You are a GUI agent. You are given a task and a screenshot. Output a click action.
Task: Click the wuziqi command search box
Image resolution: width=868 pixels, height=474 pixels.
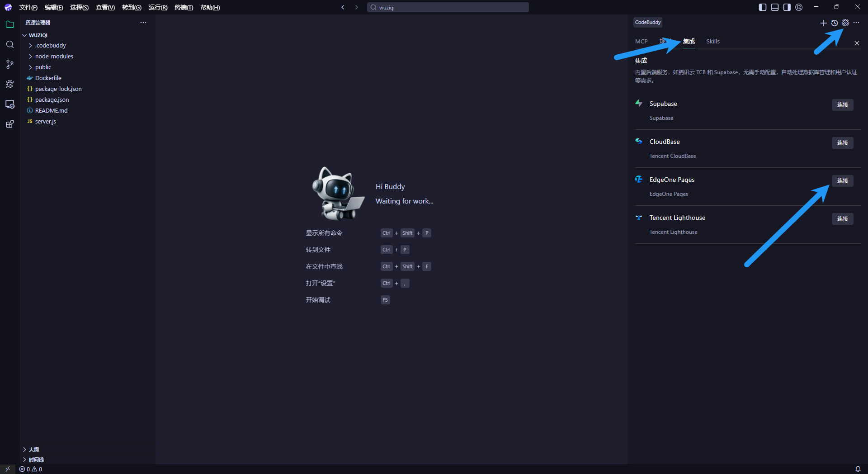[448, 7]
